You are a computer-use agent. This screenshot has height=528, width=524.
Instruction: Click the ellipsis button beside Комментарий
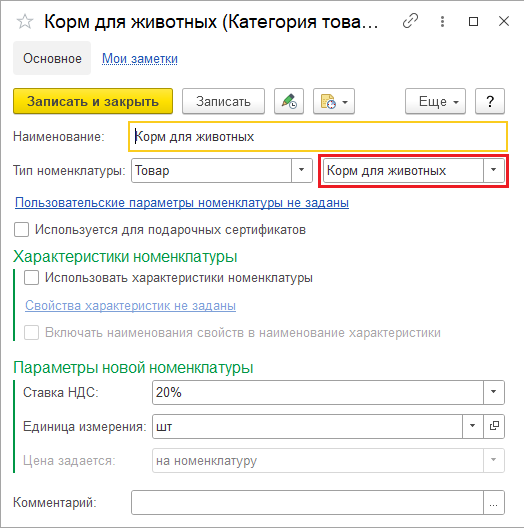[494, 503]
